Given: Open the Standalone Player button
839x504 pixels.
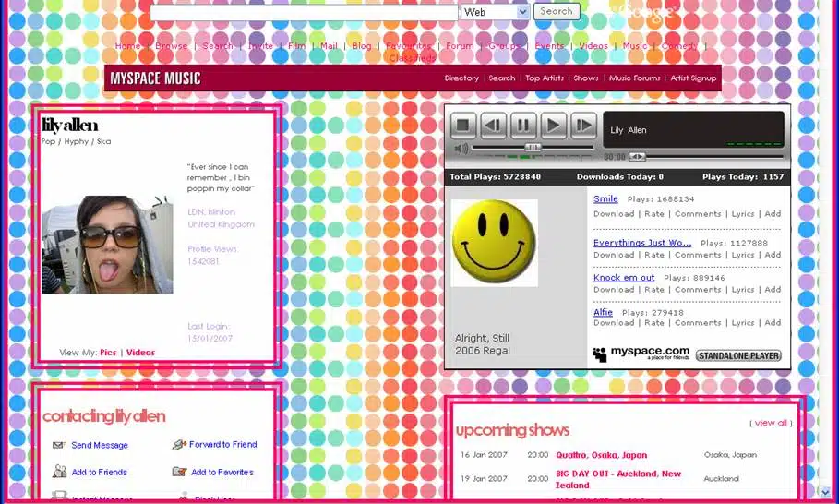Looking at the screenshot, I should click(737, 355).
